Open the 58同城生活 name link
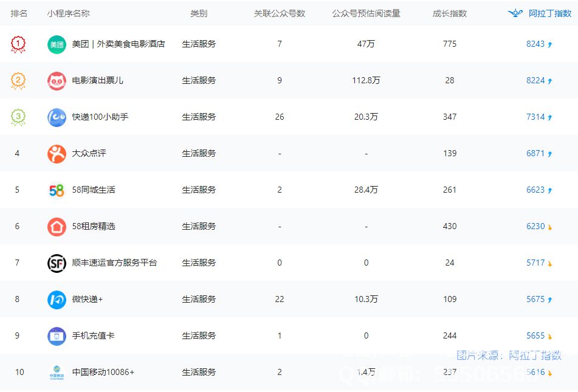 tap(94, 190)
